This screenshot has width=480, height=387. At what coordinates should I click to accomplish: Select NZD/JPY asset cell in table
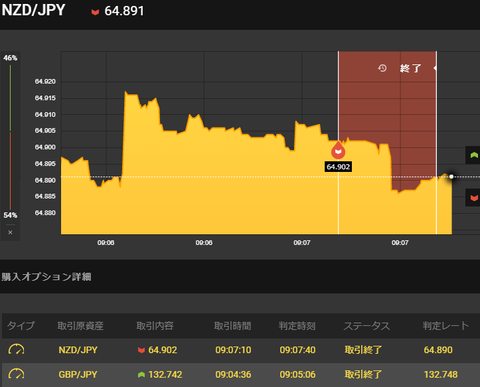pos(78,350)
